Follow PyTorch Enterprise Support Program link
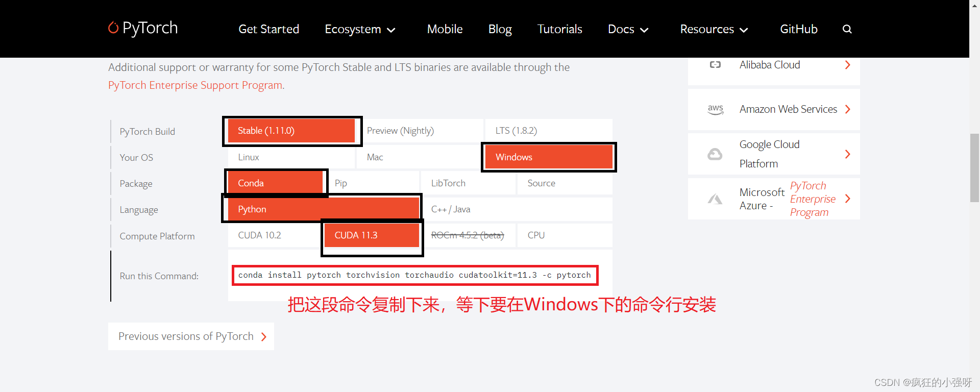Viewport: 980px width, 392px height. [195, 85]
